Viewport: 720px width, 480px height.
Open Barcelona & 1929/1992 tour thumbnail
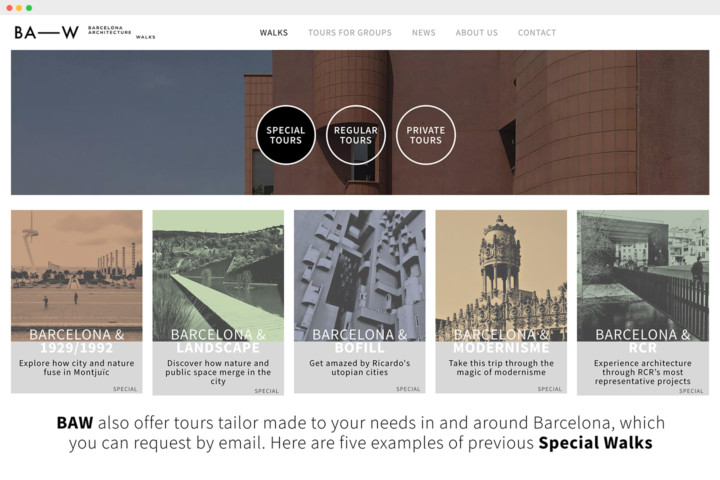tap(77, 270)
